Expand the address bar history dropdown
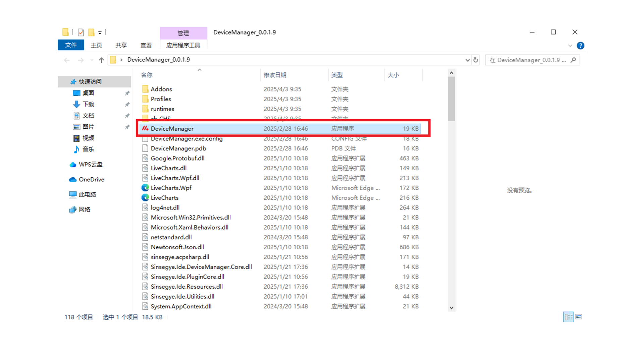 click(x=467, y=60)
